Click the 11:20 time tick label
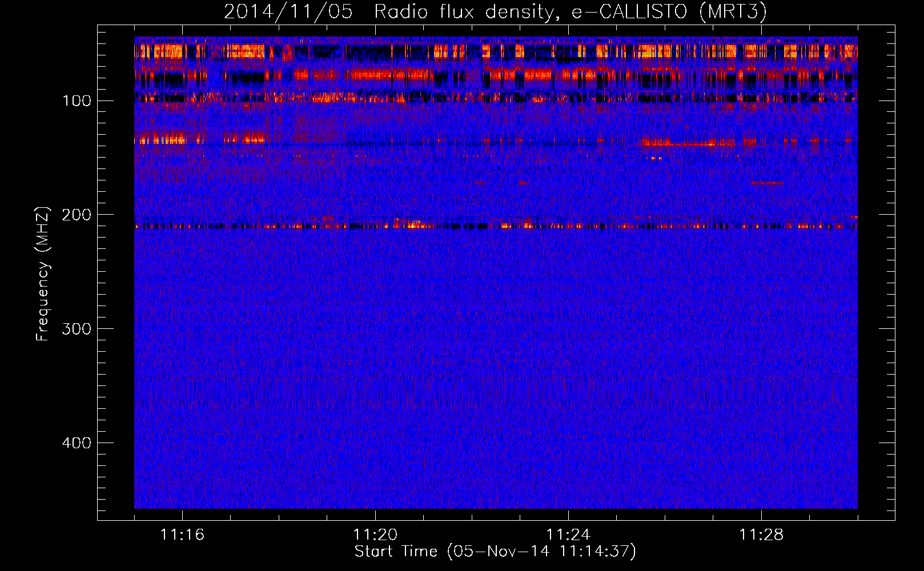 click(375, 535)
